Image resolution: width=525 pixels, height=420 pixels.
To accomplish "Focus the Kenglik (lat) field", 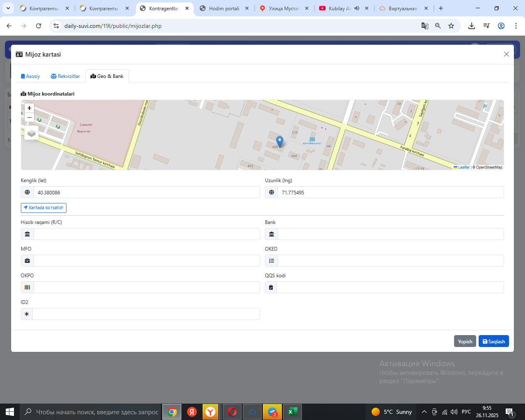I will [146, 192].
